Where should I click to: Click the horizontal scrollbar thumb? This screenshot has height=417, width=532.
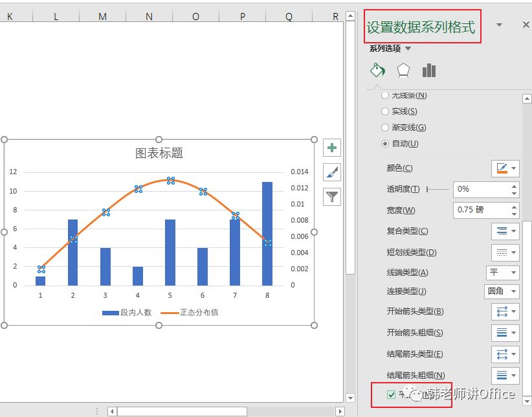tap(182, 412)
